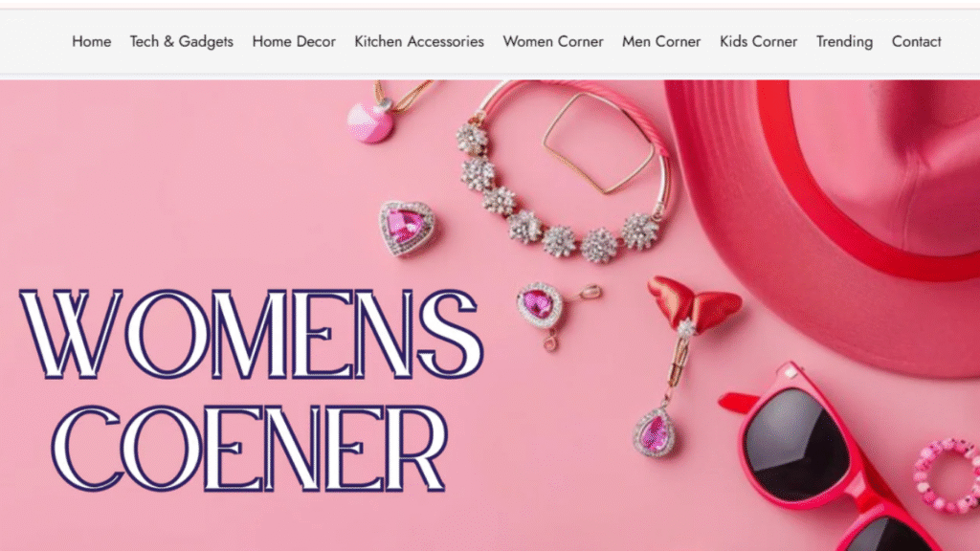Open the Home navigation link
The height and width of the screenshot is (551, 980).
pyautogui.click(x=91, y=41)
